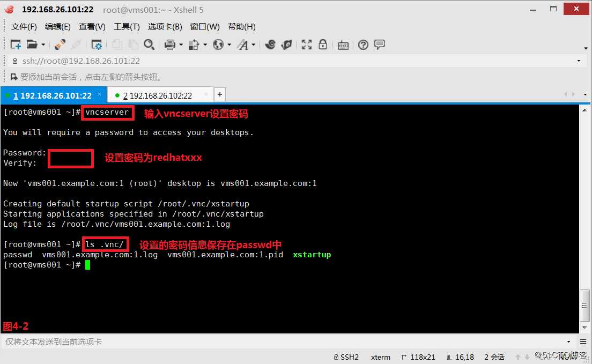Viewport: 592px width, 364px height.
Task: Open the font selector dropdown arrow
Action: (x=254, y=44)
